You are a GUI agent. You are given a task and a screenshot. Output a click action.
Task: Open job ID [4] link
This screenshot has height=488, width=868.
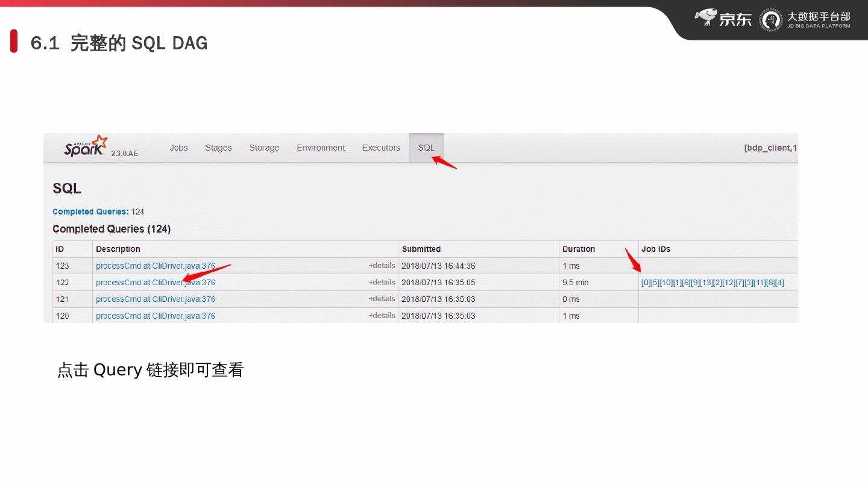click(x=779, y=283)
